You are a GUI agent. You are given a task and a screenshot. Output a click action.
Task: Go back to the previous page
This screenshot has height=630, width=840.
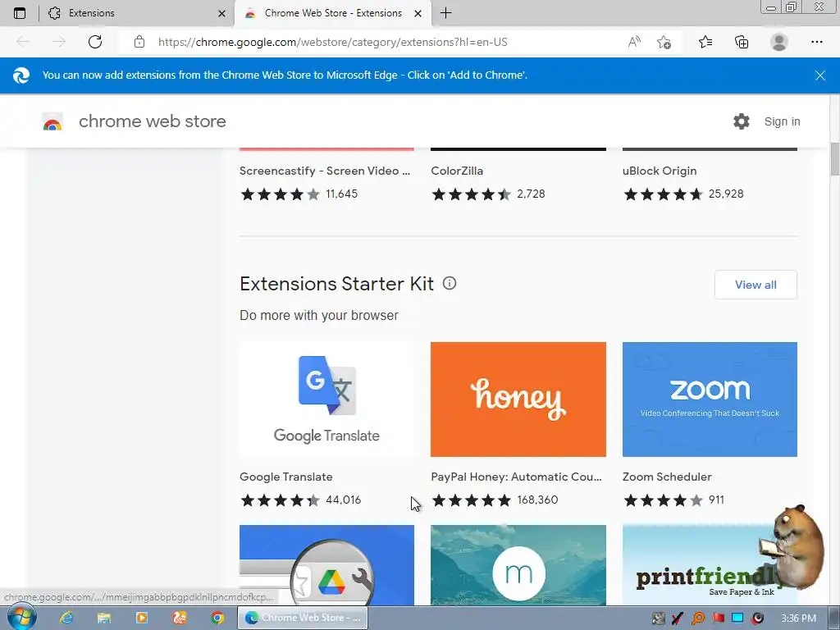point(23,42)
